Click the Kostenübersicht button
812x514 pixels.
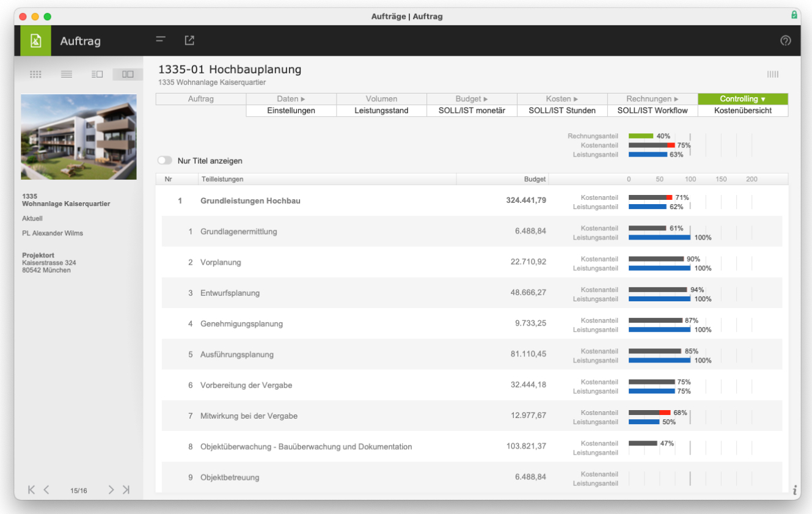click(x=743, y=111)
